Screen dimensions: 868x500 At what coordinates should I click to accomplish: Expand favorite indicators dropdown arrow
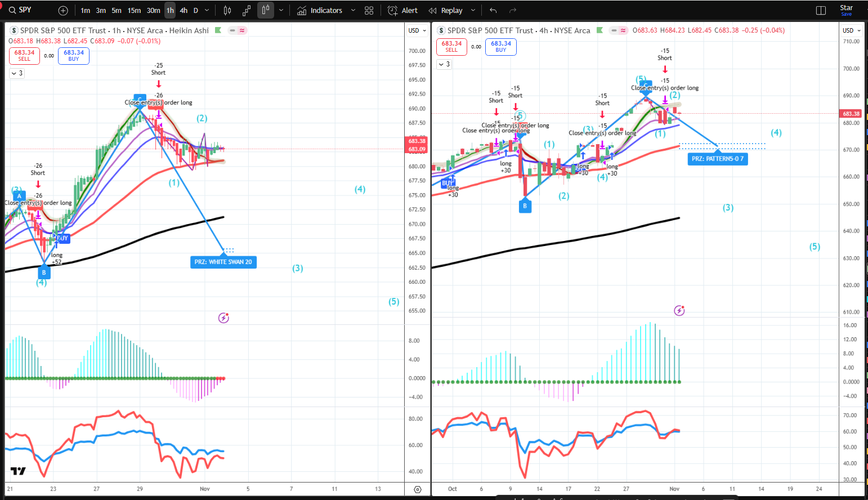coord(353,11)
